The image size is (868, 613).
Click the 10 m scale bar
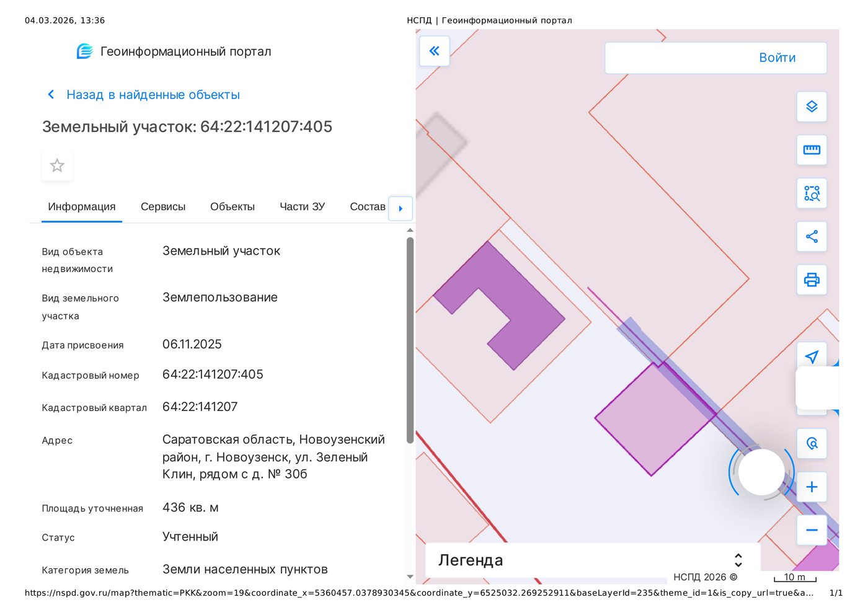[795, 577]
